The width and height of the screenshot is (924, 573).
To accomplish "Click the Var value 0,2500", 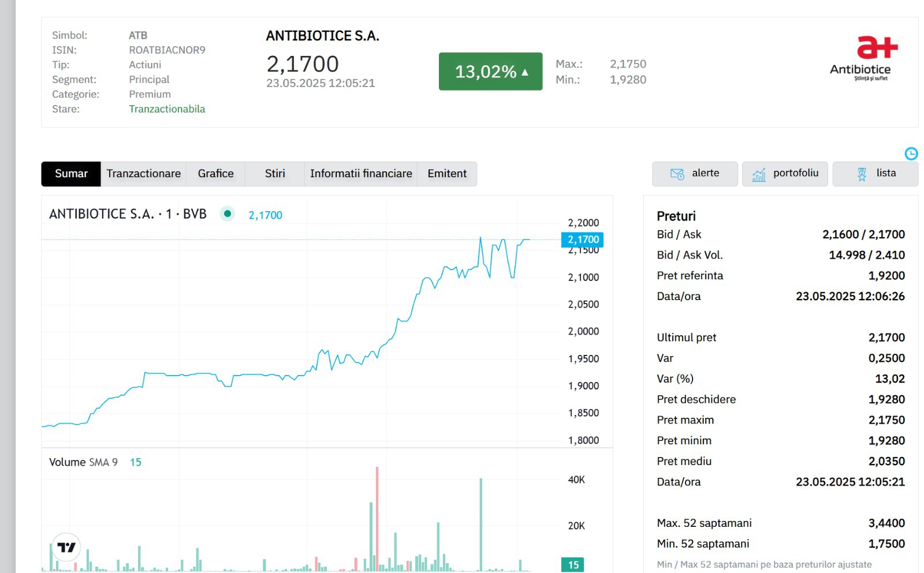I will coord(886,358).
